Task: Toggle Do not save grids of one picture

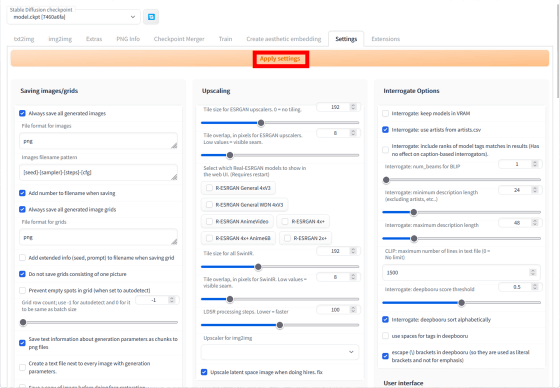Action: point(22,274)
